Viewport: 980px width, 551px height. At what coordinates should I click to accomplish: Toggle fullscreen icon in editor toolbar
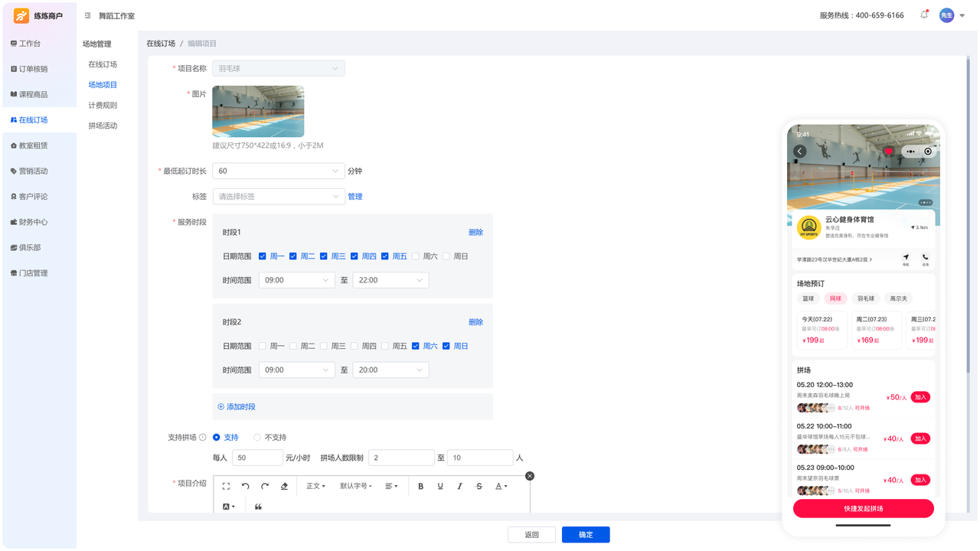click(226, 486)
